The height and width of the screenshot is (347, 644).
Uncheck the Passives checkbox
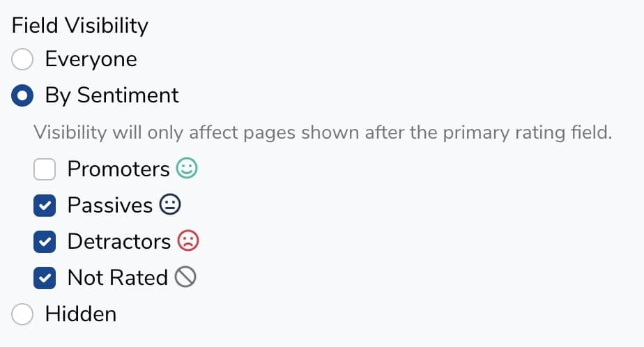(x=45, y=206)
